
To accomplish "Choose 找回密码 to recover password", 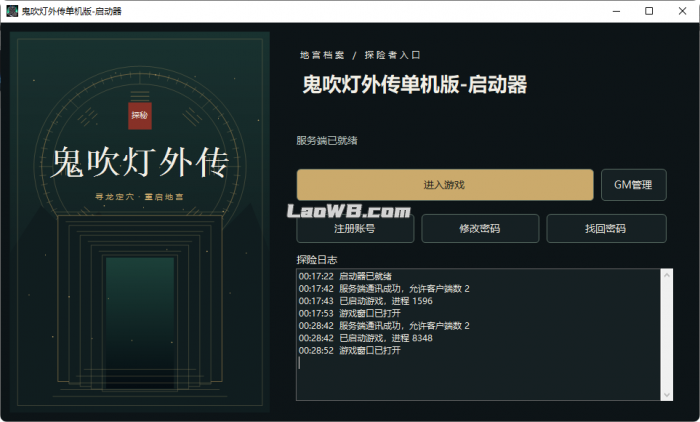I will click(606, 229).
